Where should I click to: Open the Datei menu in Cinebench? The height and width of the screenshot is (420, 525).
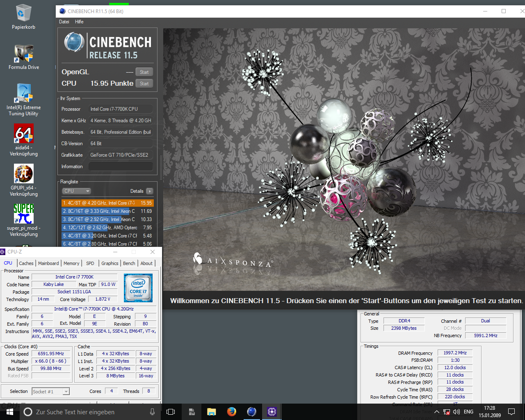pyautogui.click(x=64, y=22)
